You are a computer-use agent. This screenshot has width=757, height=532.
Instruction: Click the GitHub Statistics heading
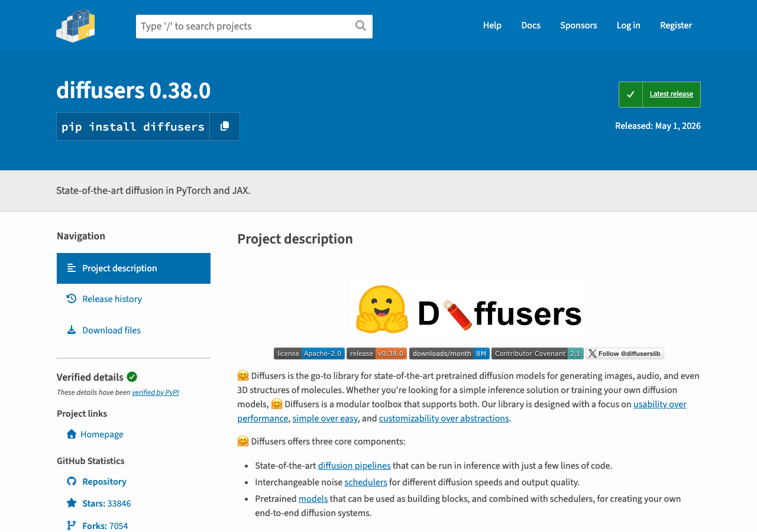point(90,461)
